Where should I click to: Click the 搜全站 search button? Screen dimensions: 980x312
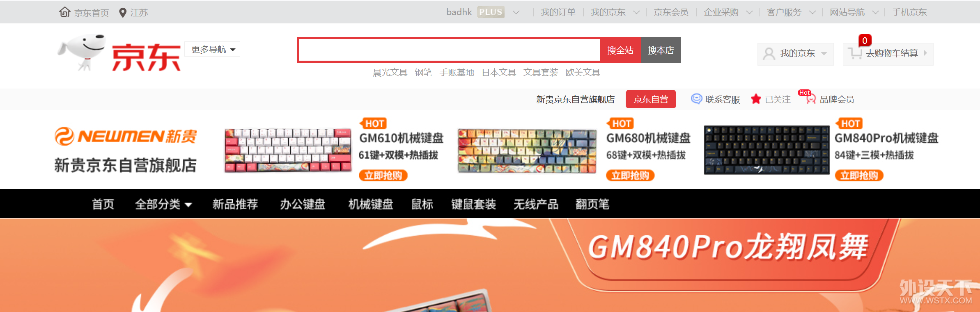click(x=620, y=50)
